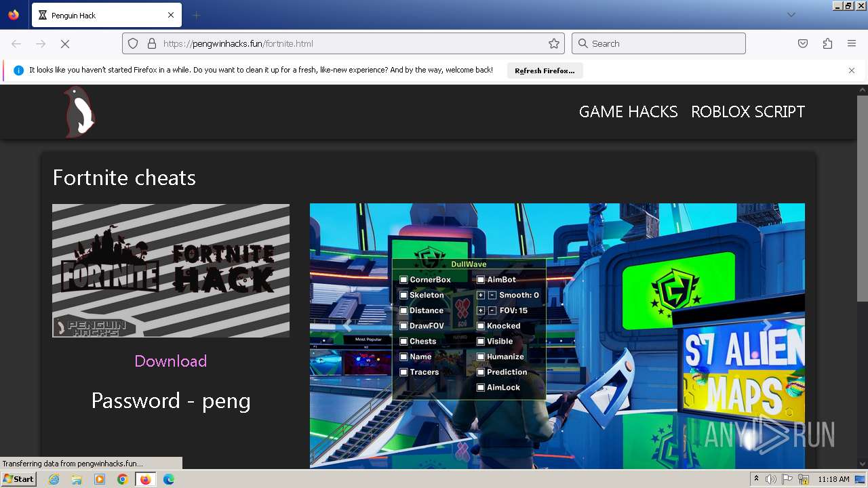Bookmark this page with star icon
This screenshot has height=488, width=868.
click(x=554, y=43)
